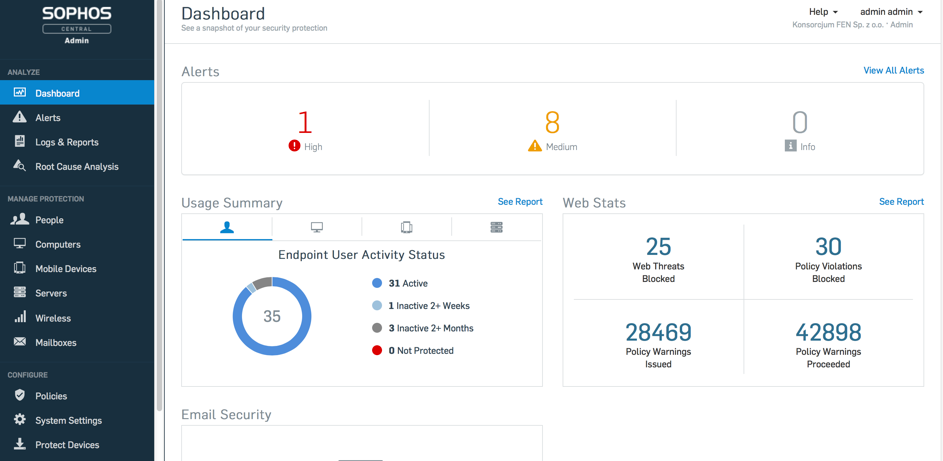Switch to the computer usage summary tab
Screen dimensions: 943x461
[317, 228]
